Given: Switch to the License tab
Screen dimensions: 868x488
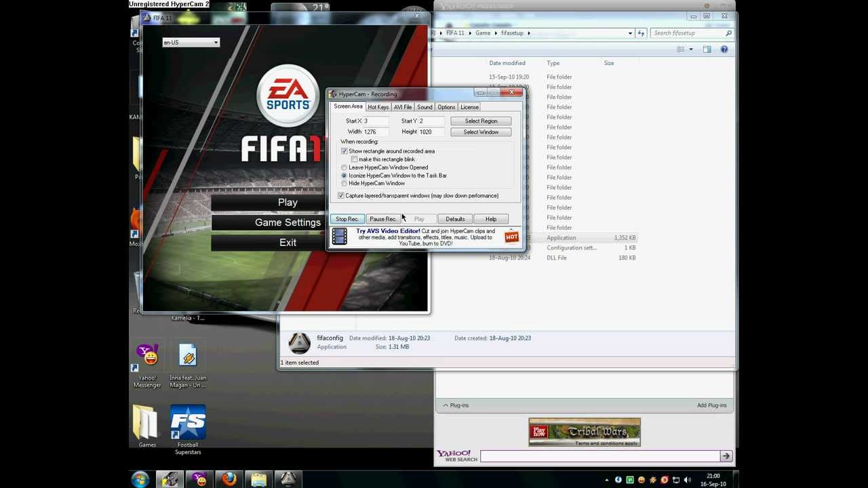Looking at the screenshot, I should point(469,107).
